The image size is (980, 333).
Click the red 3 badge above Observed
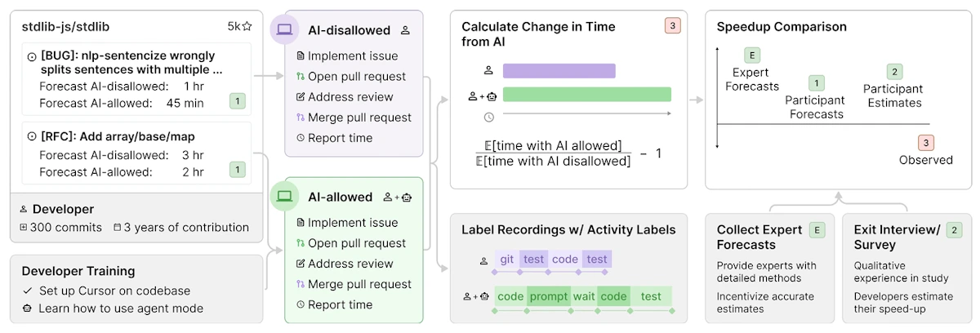[925, 143]
